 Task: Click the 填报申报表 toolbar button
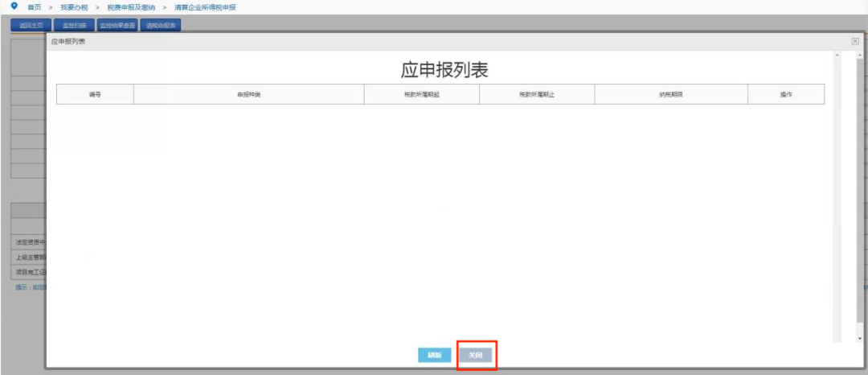162,25
